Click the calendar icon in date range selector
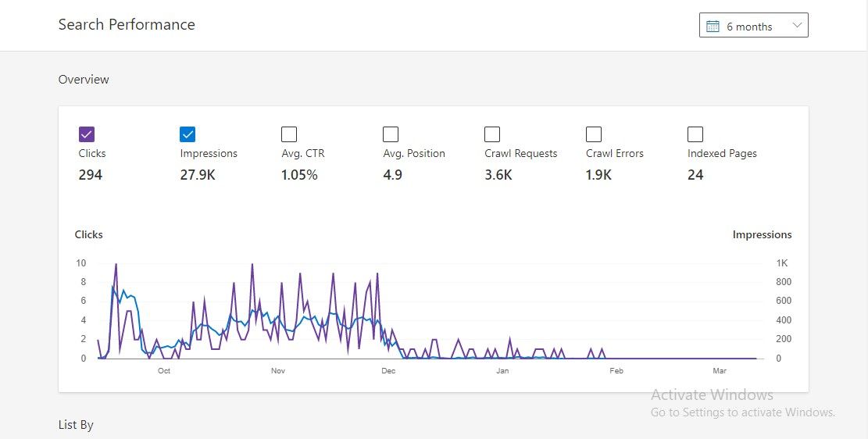This screenshot has width=868, height=439. pyautogui.click(x=713, y=26)
